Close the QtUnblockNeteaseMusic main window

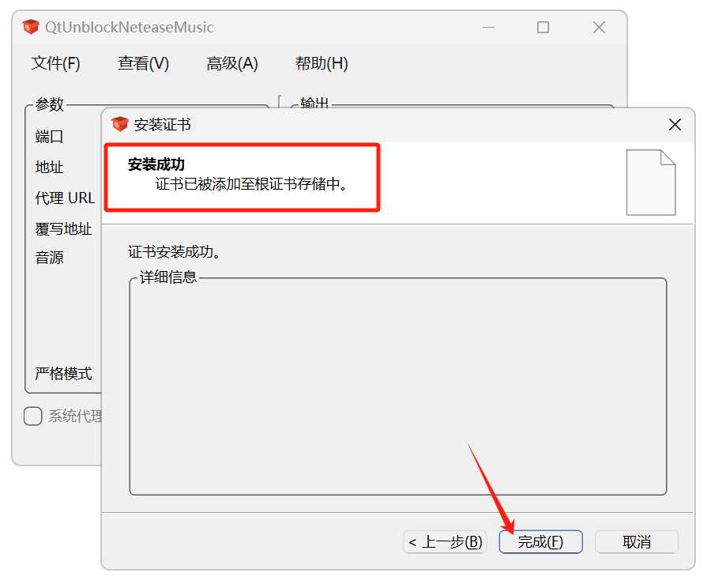(599, 28)
